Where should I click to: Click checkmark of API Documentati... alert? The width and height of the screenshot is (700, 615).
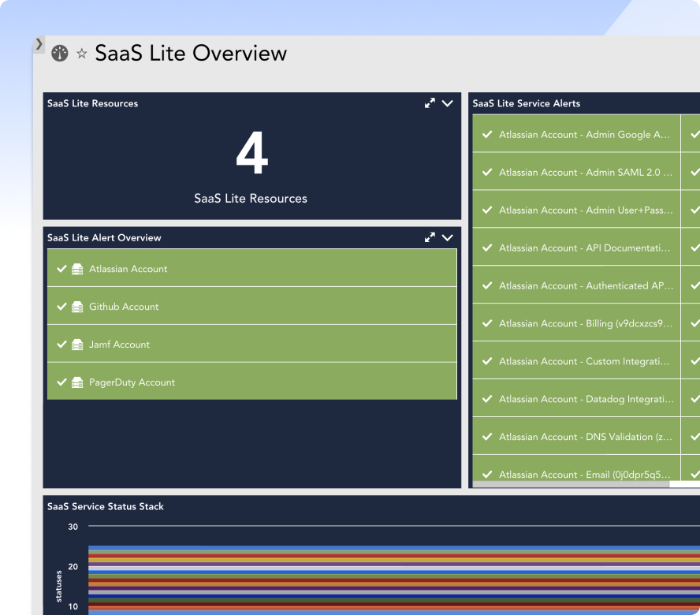487,248
